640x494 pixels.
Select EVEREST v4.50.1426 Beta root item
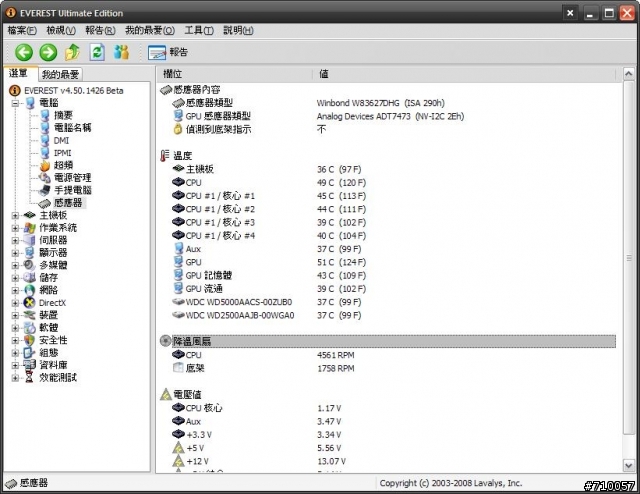click(73, 90)
